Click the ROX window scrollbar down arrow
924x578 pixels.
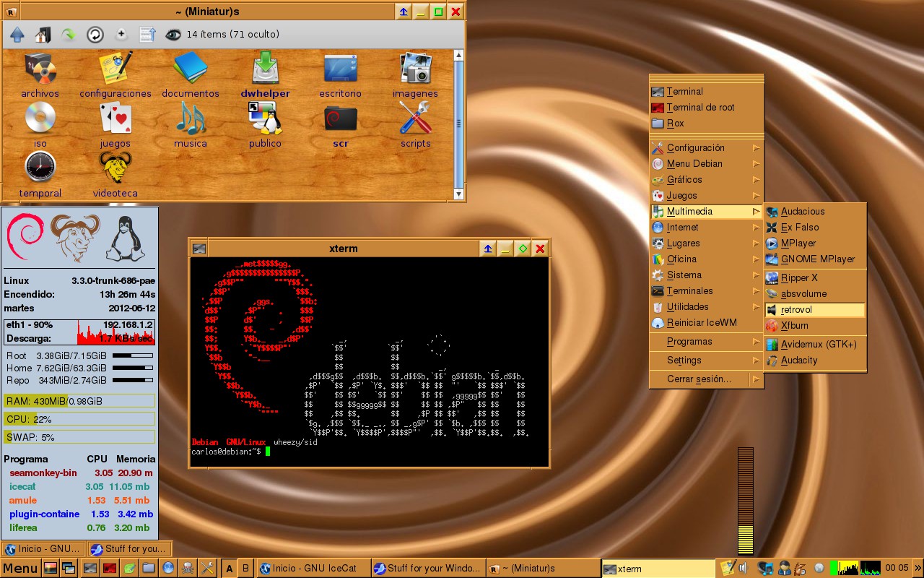point(458,194)
